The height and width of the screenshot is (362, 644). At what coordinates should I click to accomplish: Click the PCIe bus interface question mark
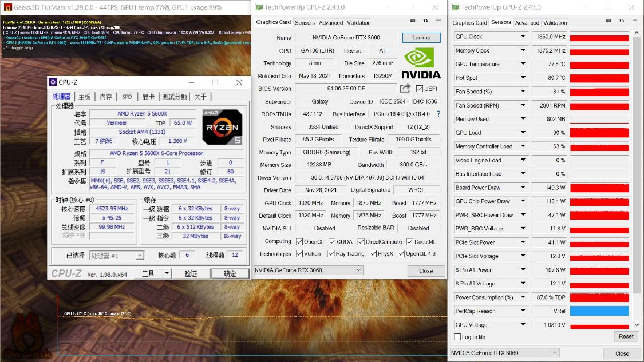click(x=438, y=114)
